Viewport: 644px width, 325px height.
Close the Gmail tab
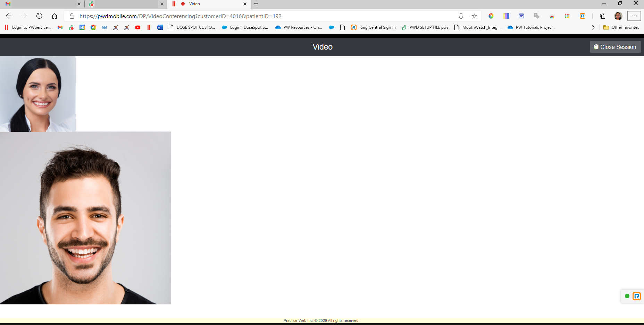pyautogui.click(x=79, y=4)
